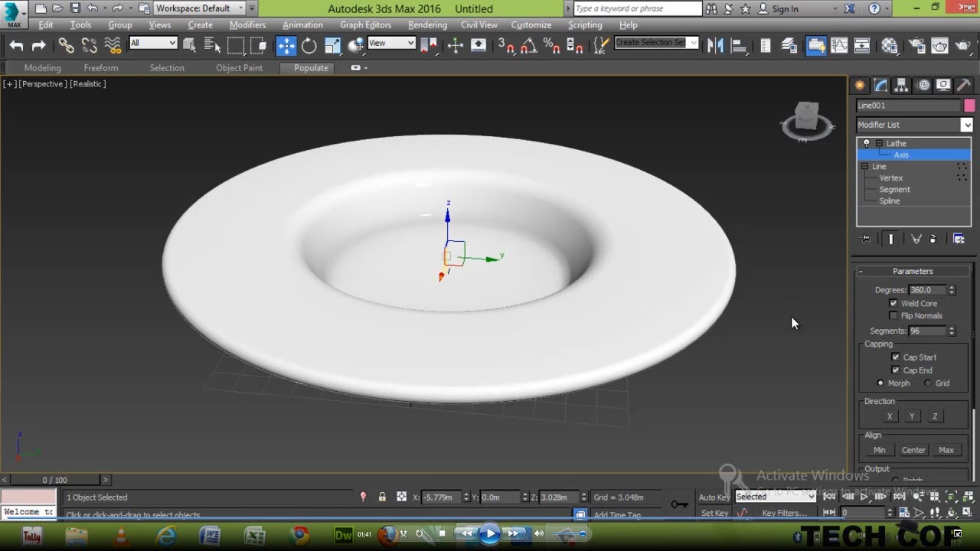Collapse the Line object tree node
The image size is (980, 551).
click(x=864, y=166)
